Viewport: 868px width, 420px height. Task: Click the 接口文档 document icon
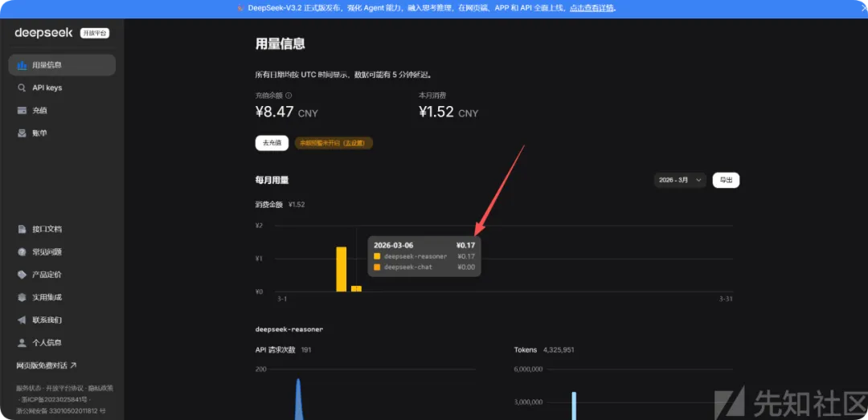23,229
